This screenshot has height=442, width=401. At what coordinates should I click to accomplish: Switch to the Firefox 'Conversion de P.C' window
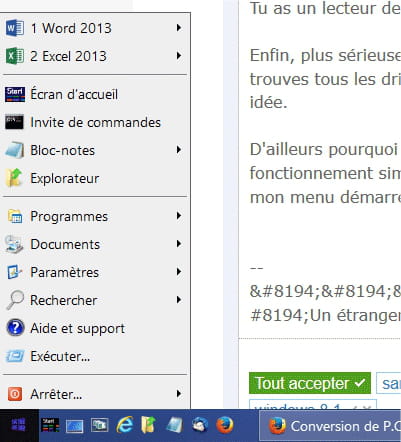pos(330,426)
